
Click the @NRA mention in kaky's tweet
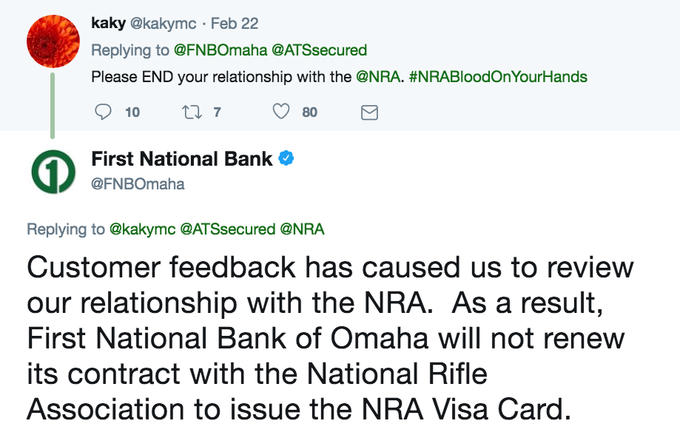point(378,77)
